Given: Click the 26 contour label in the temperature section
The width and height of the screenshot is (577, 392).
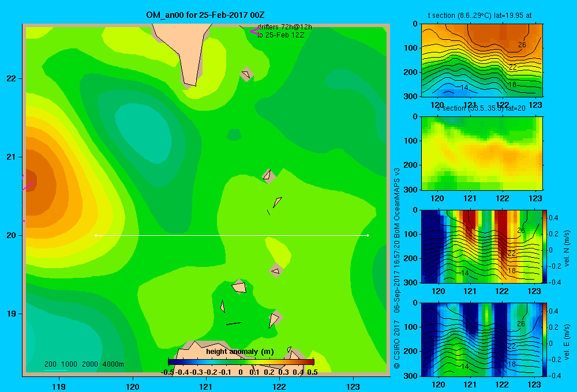Looking at the screenshot, I should click(x=522, y=45).
